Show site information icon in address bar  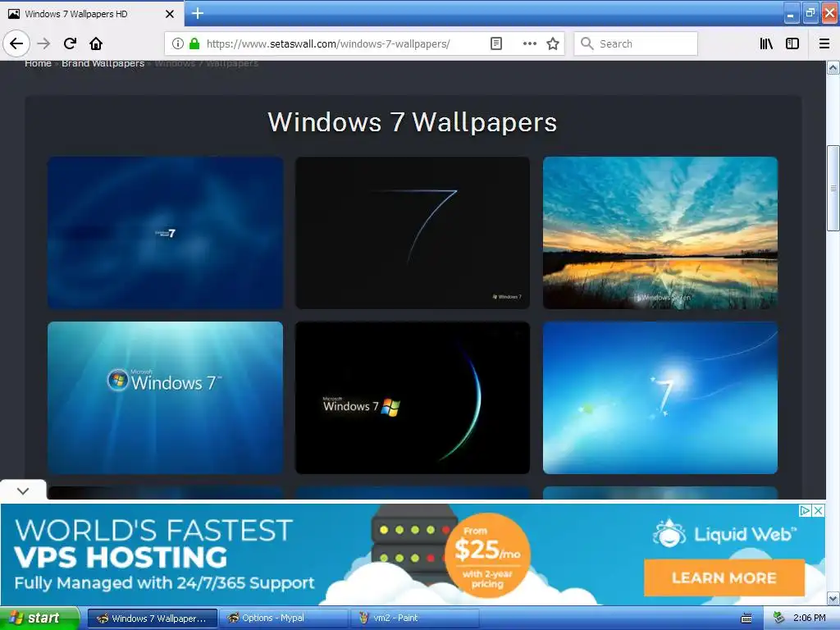point(178,43)
